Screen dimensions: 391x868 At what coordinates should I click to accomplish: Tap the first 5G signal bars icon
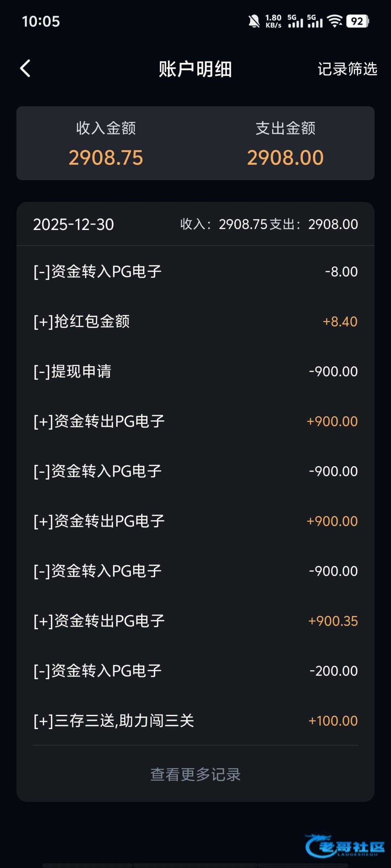tap(295, 21)
